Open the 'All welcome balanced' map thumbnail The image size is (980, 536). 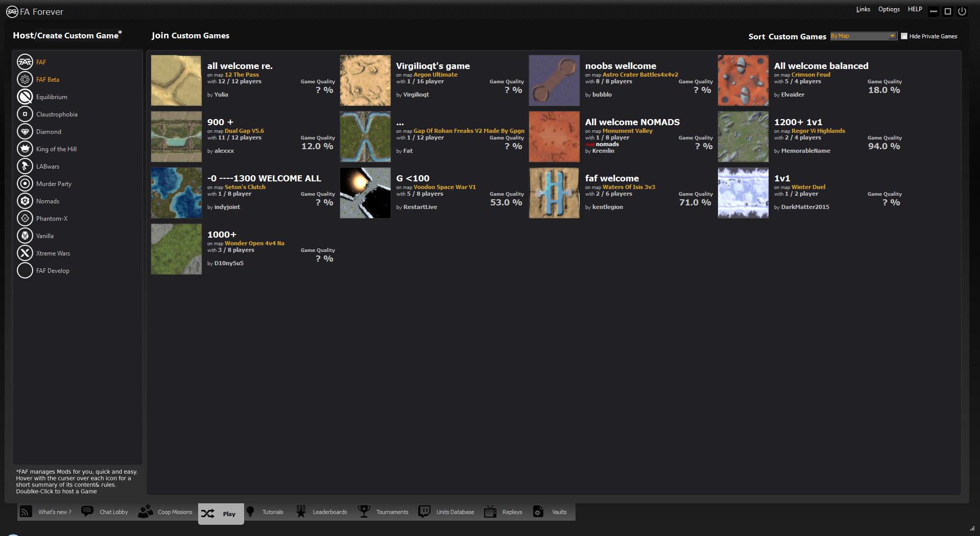tap(743, 81)
